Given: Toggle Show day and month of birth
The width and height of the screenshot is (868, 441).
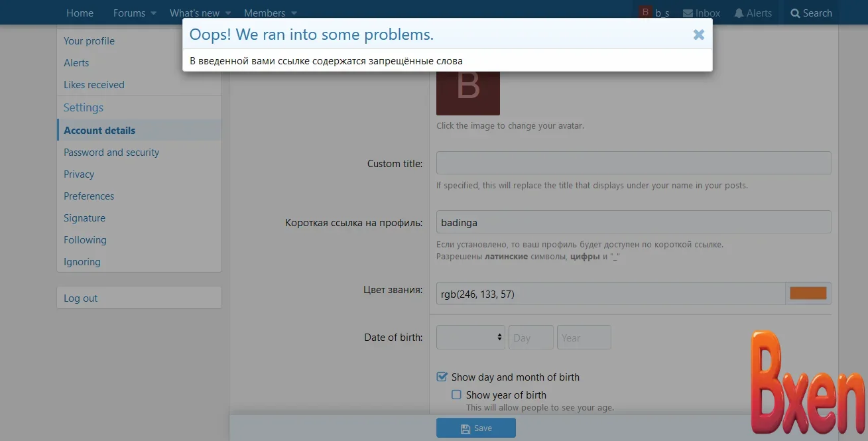Looking at the screenshot, I should 442,377.
